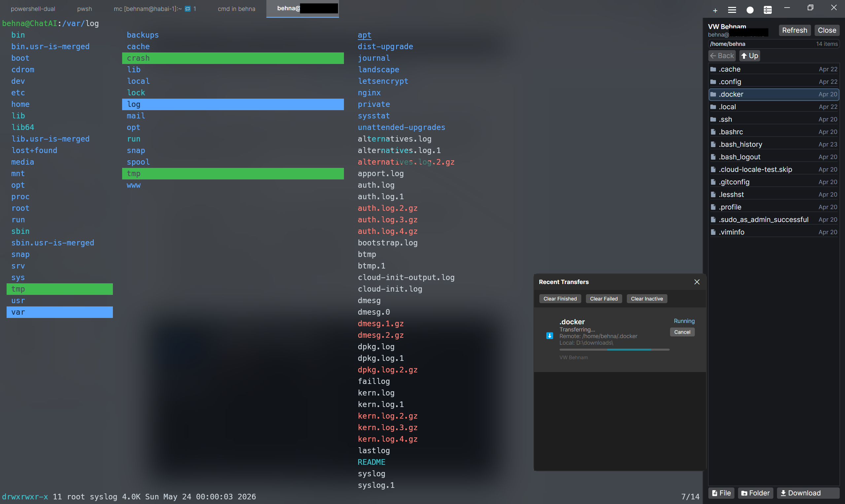Switch to the cmd in behna tab

(236, 9)
